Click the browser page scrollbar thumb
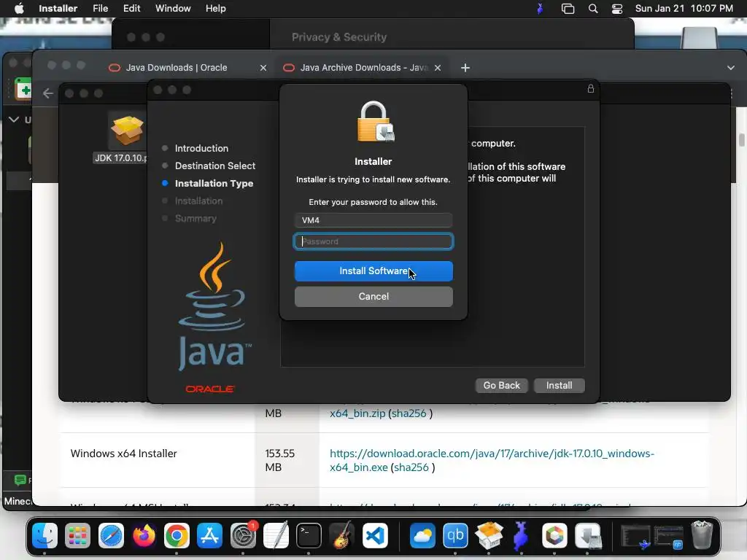The image size is (747, 560). (742, 140)
